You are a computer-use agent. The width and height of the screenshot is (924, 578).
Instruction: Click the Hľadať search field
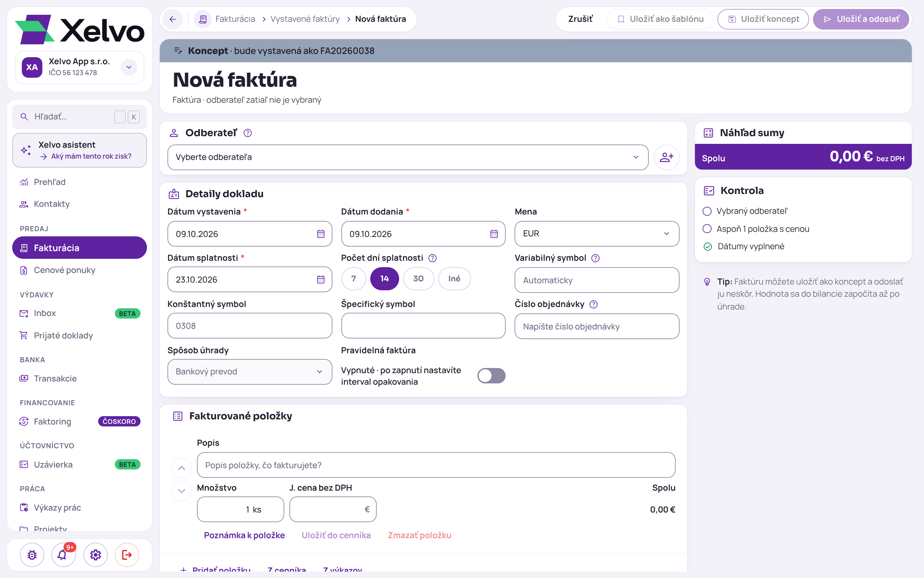click(80, 117)
